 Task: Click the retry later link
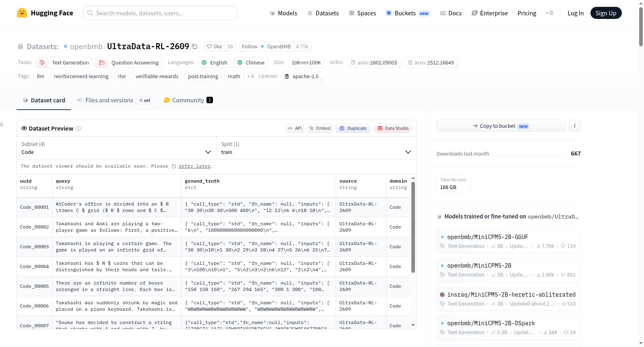[195, 166]
